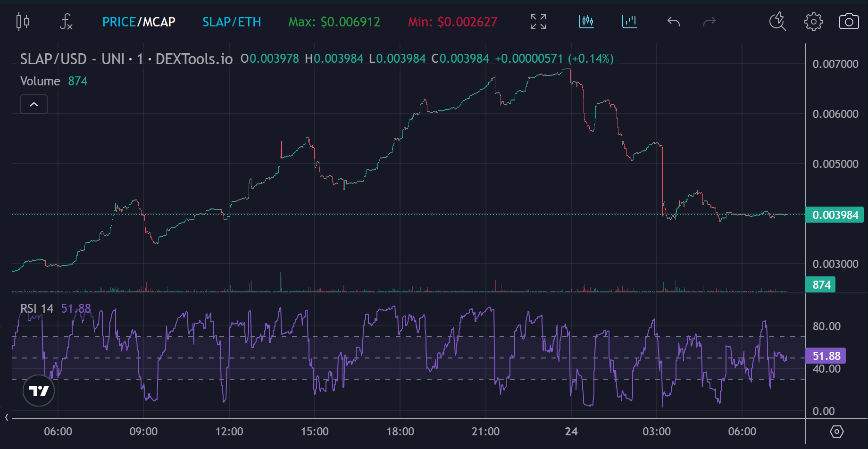This screenshot has height=449, width=868.
Task: Open time axis settings hexagon icon
Action: coord(836,431)
